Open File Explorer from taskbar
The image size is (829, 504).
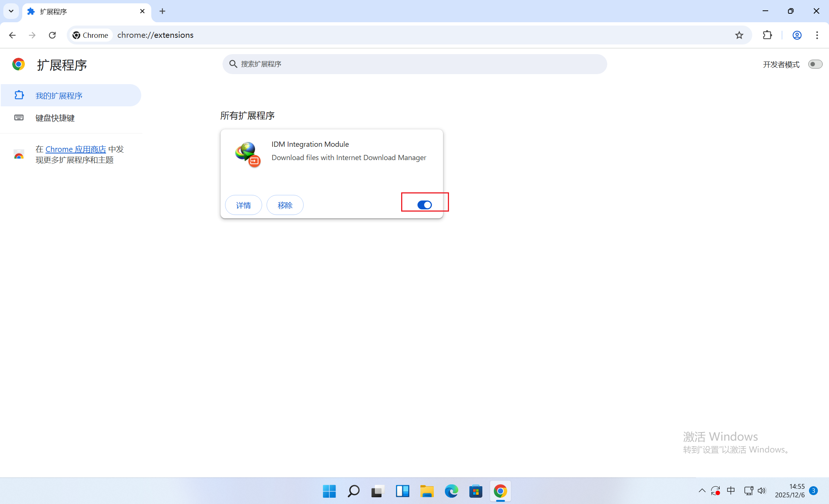(x=427, y=491)
